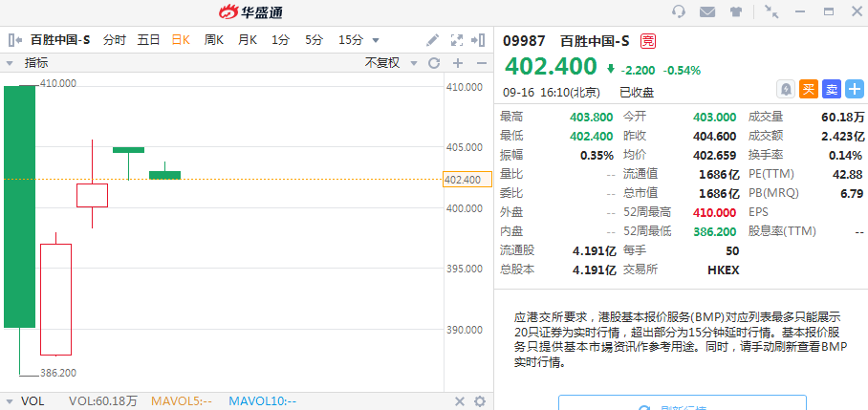868x410 pixels.
Task: Click the 成交额 value 2.423亿
Action: coord(842,136)
